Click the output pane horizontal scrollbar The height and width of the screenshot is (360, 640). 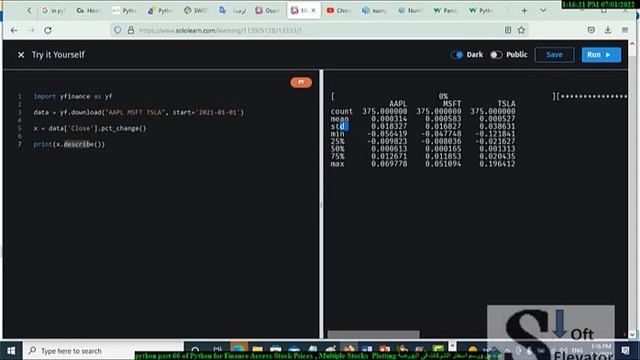373,335
